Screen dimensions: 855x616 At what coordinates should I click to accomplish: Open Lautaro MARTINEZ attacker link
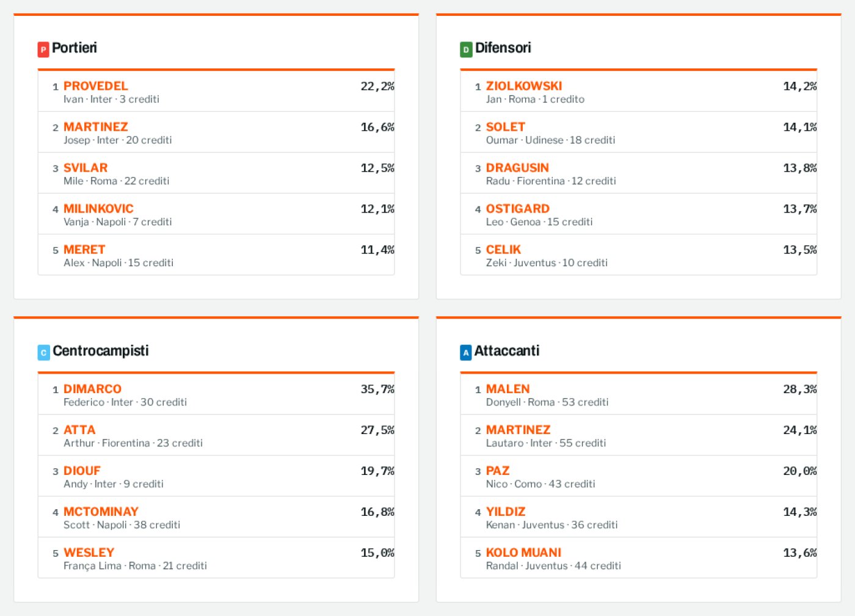(518, 430)
